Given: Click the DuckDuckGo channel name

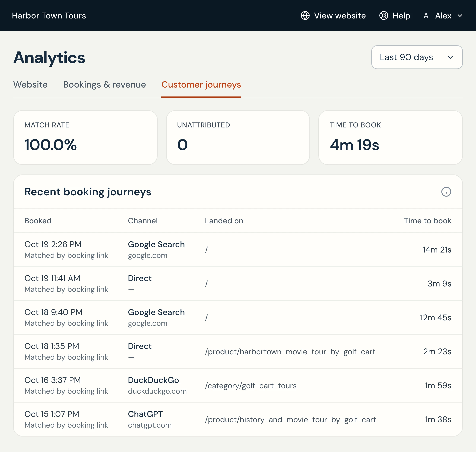Looking at the screenshot, I should click(x=153, y=380).
